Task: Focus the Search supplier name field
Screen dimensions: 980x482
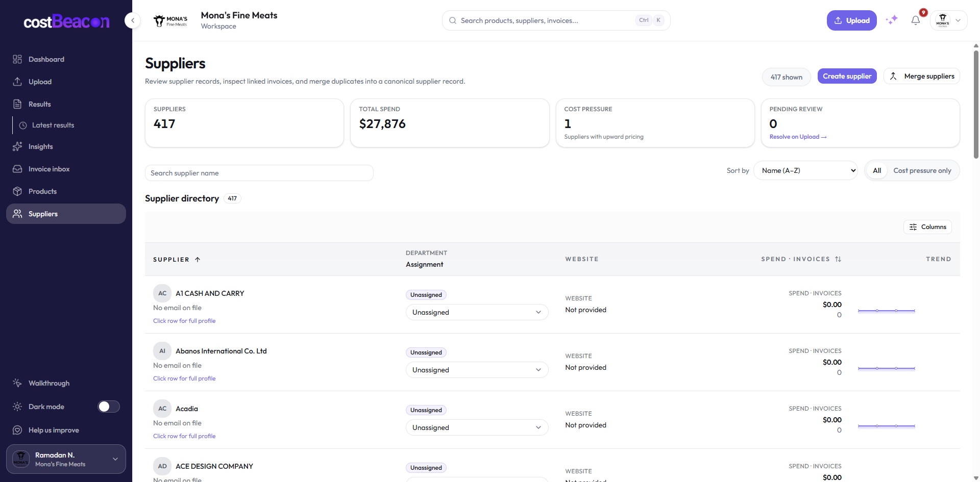Action: (259, 173)
